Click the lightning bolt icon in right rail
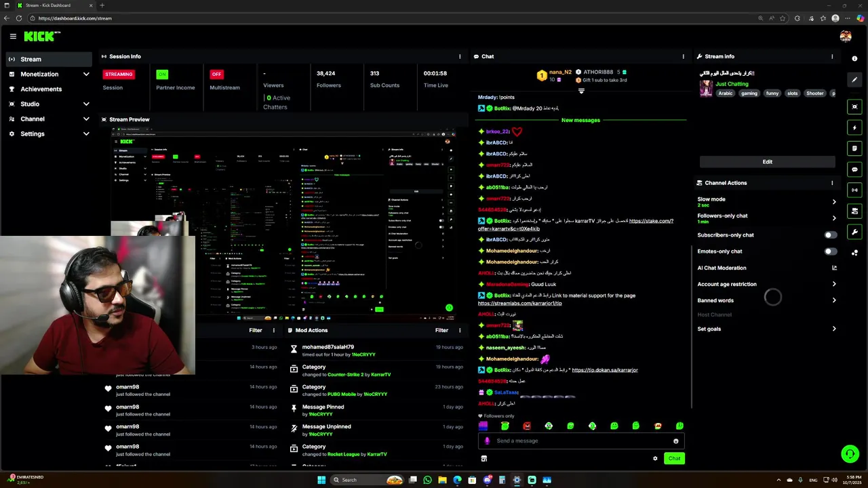 coord(854,127)
